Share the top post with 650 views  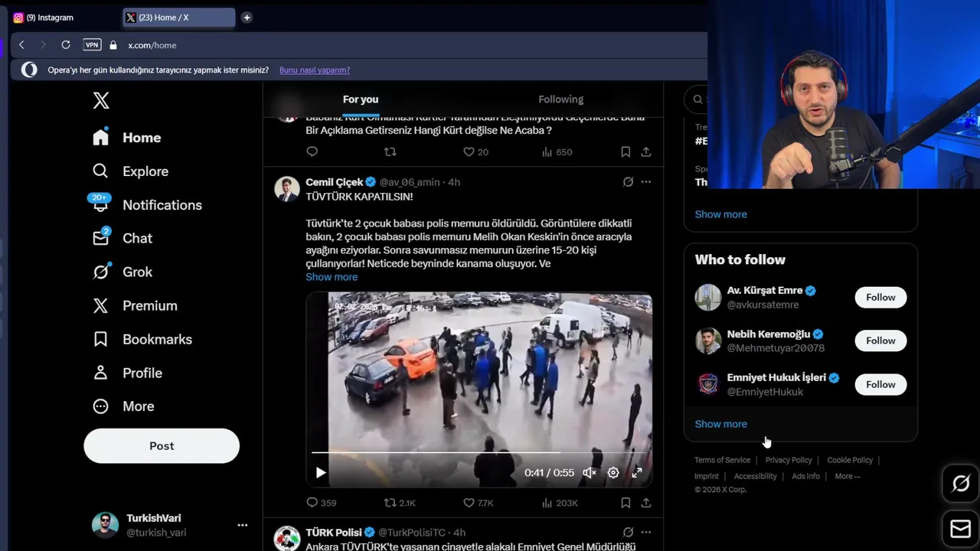(x=646, y=152)
